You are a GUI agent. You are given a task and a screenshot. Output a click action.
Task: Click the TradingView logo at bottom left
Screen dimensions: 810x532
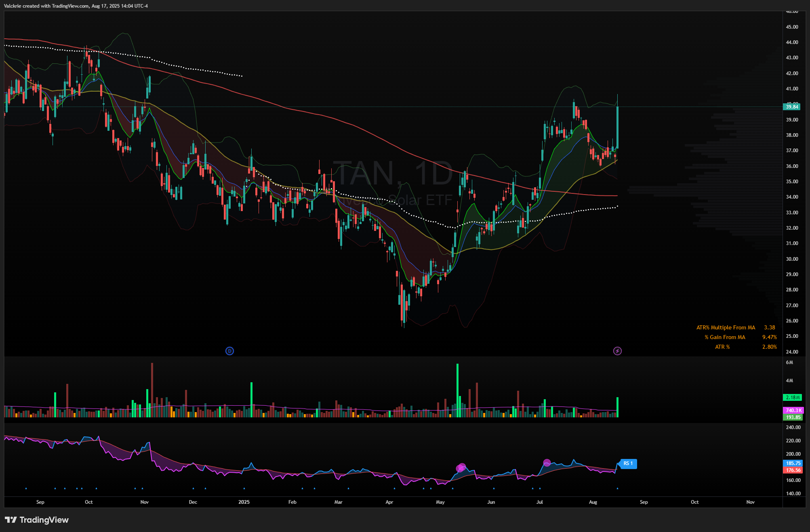pyautogui.click(x=37, y=520)
